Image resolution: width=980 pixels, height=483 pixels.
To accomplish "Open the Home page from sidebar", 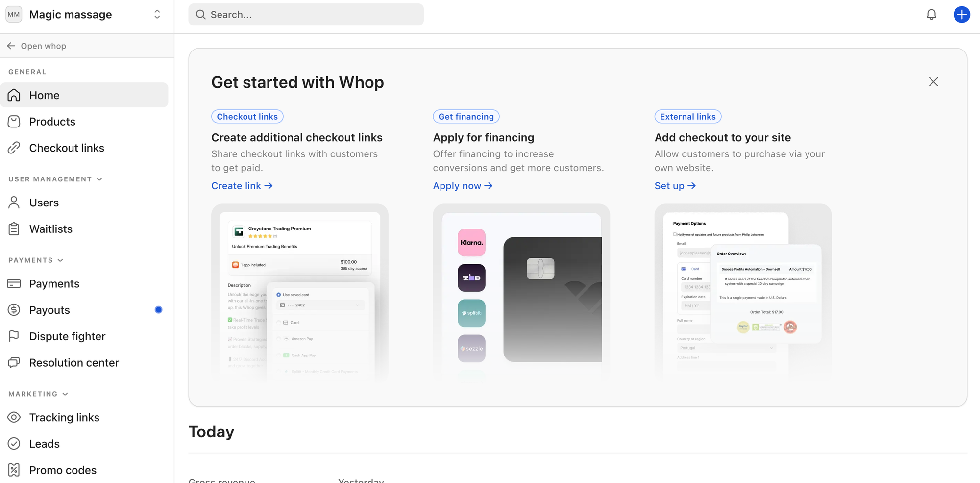I will coord(84,95).
